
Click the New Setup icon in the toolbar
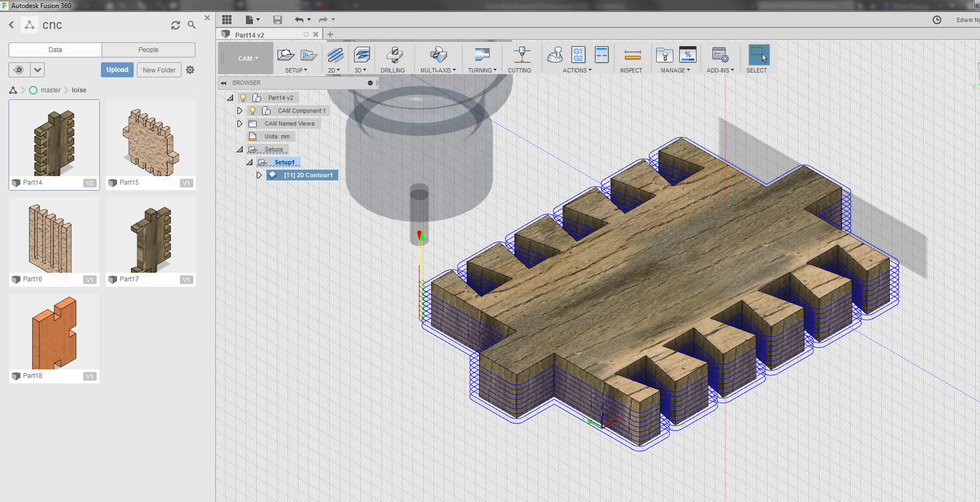click(286, 55)
